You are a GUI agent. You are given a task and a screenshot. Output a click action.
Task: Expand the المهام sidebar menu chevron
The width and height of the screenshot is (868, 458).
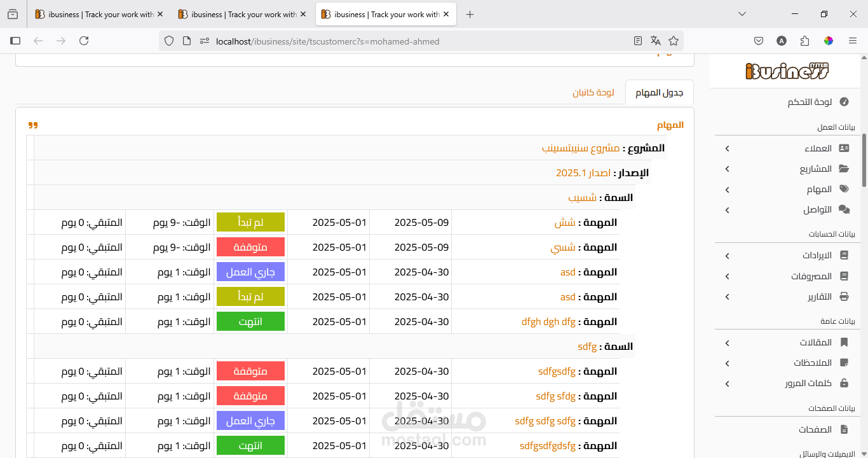pyautogui.click(x=728, y=190)
